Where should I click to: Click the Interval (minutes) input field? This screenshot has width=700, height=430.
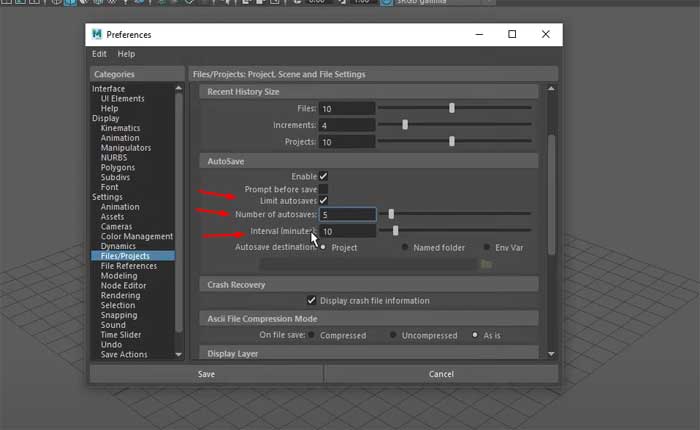click(x=347, y=231)
